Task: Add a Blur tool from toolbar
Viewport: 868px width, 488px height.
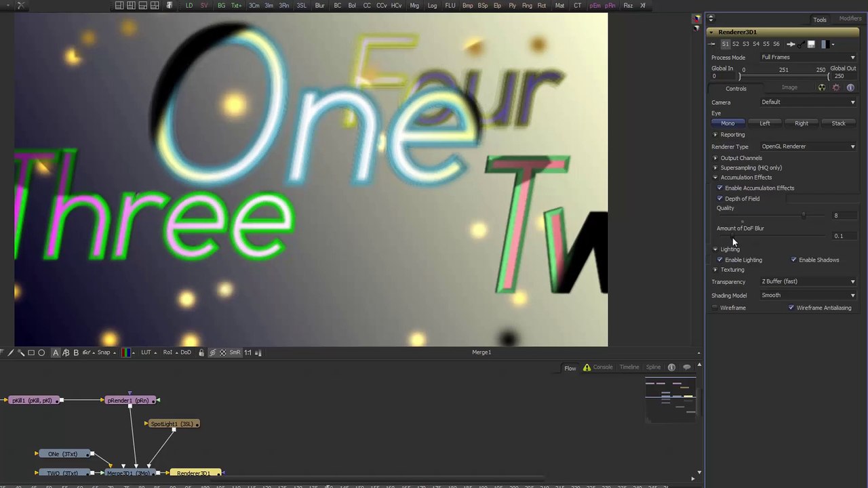Action: (319, 5)
